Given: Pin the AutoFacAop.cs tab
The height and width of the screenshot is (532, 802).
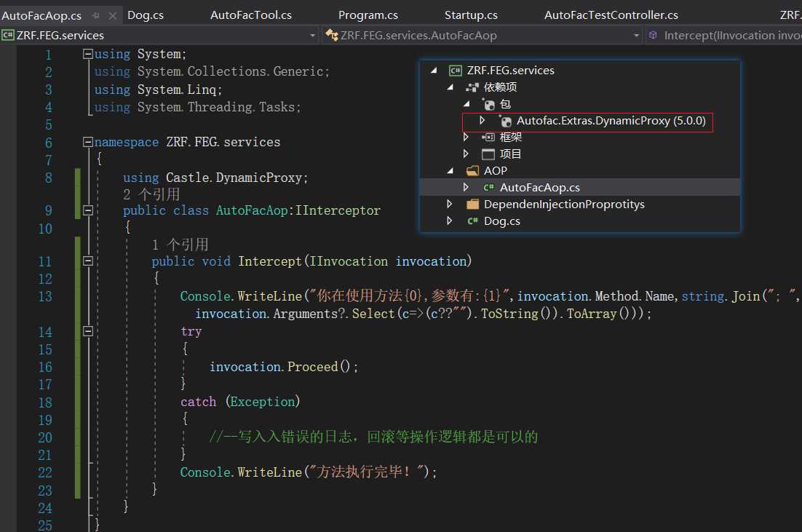Looking at the screenshot, I should pos(95,16).
